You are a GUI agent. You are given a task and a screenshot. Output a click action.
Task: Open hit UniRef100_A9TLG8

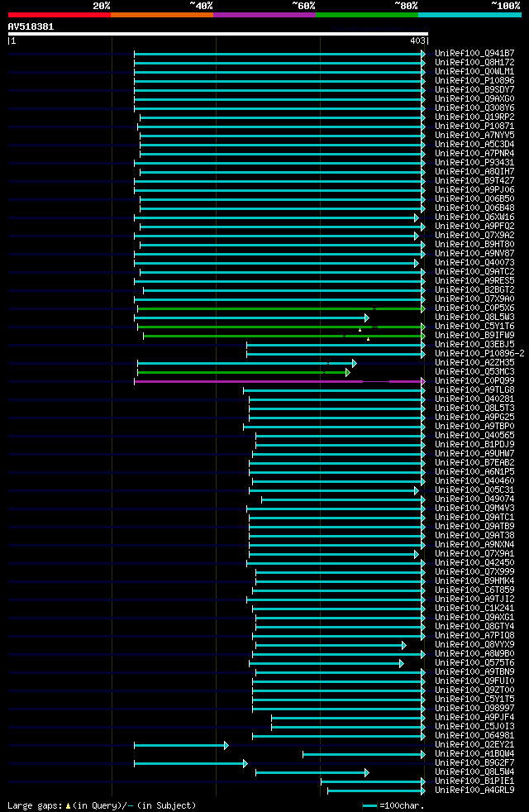(474, 390)
